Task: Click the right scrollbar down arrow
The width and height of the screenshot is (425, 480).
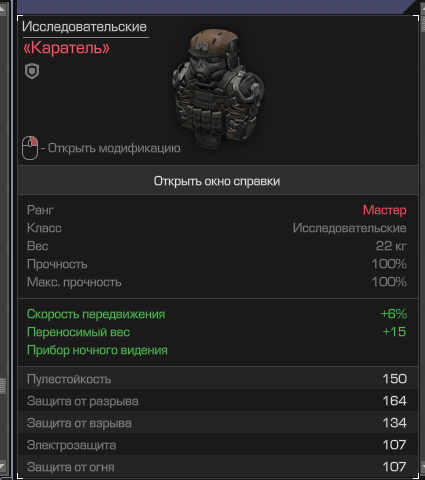Action: (423, 465)
